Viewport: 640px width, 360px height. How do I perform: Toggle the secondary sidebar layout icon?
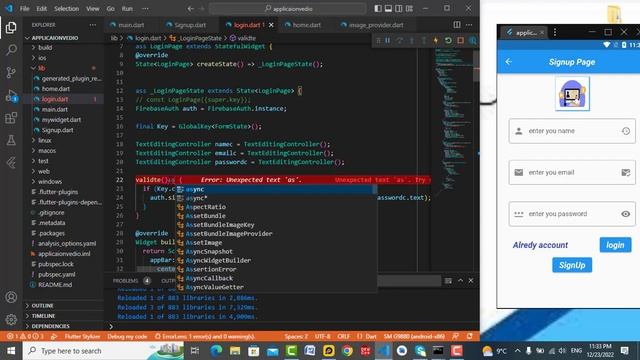[x=398, y=9]
